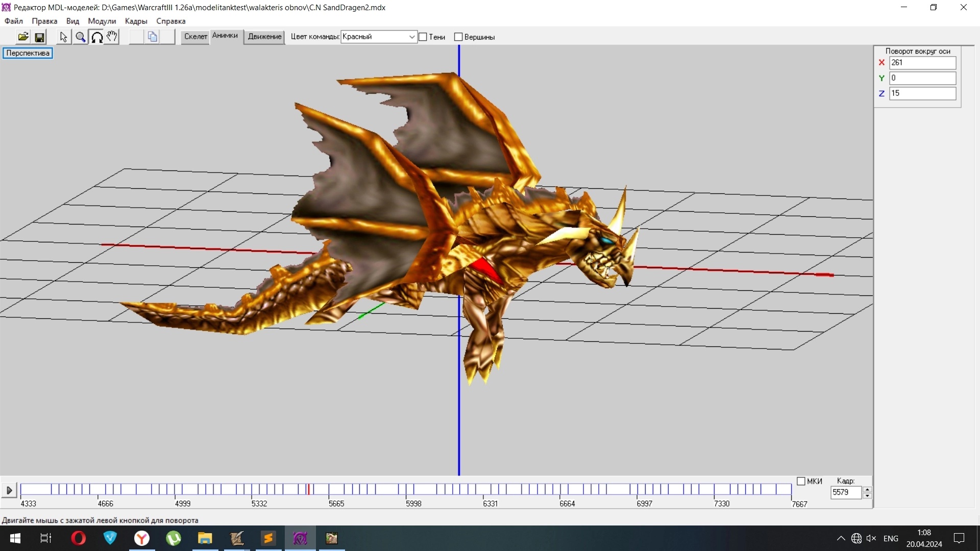The height and width of the screenshot is (551, 980).
Task: Switch to the Скелет tab
Action: 195,36
